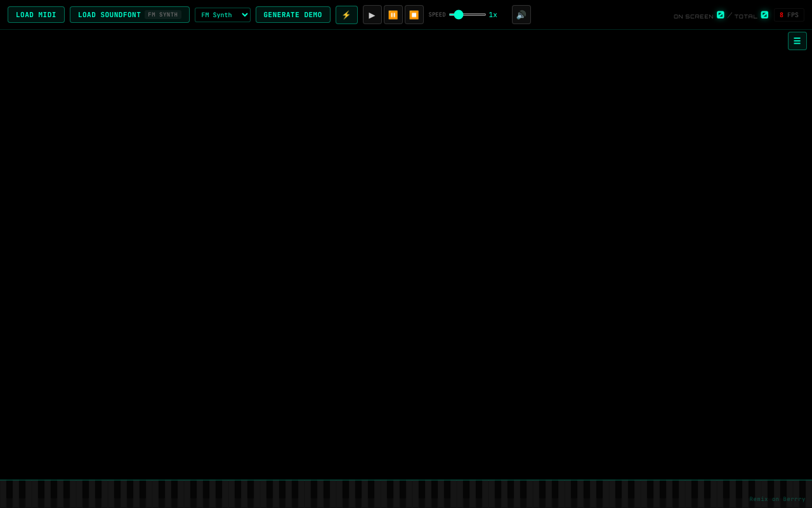Viewport: 812px width, 508px height.
Task: Click the FPS indicator box
Action: point(789,15)
